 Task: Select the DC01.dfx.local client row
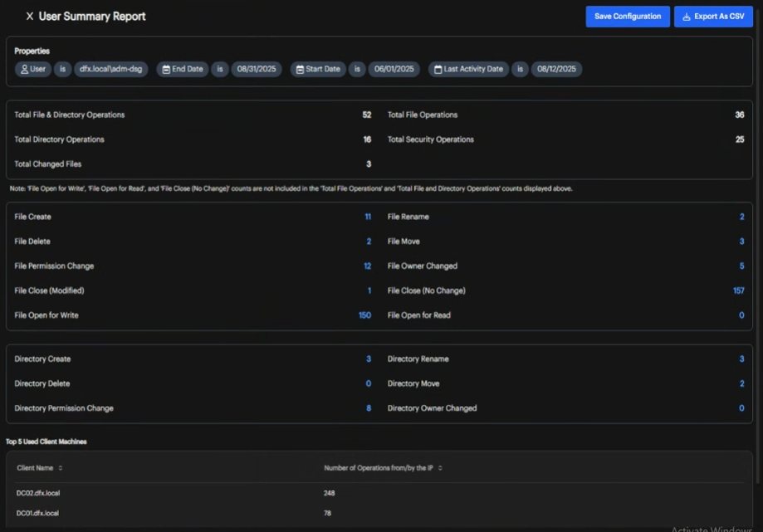point(379,513)
